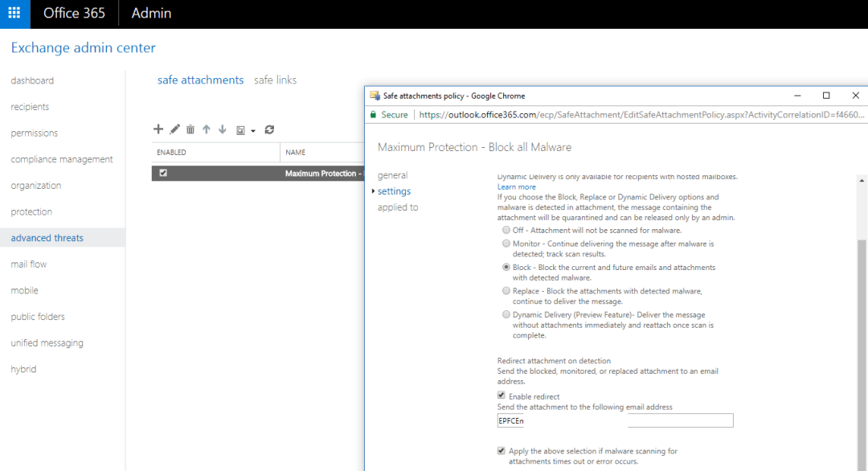Open the settings section of policy
Screen dimensions: 868x471
394,191
